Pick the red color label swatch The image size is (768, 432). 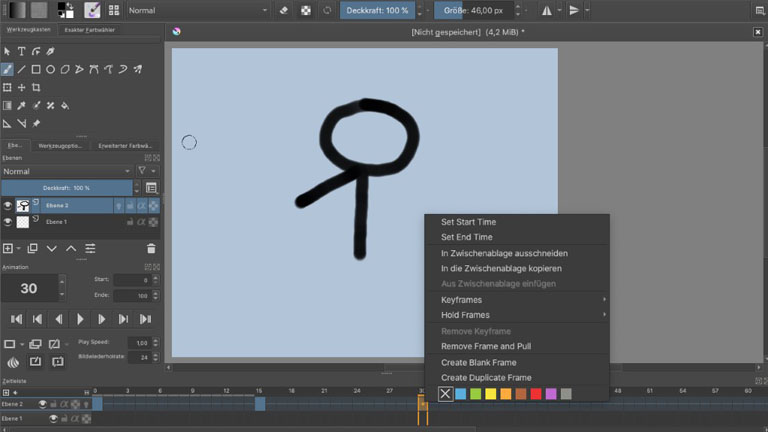tap(536, 394)
